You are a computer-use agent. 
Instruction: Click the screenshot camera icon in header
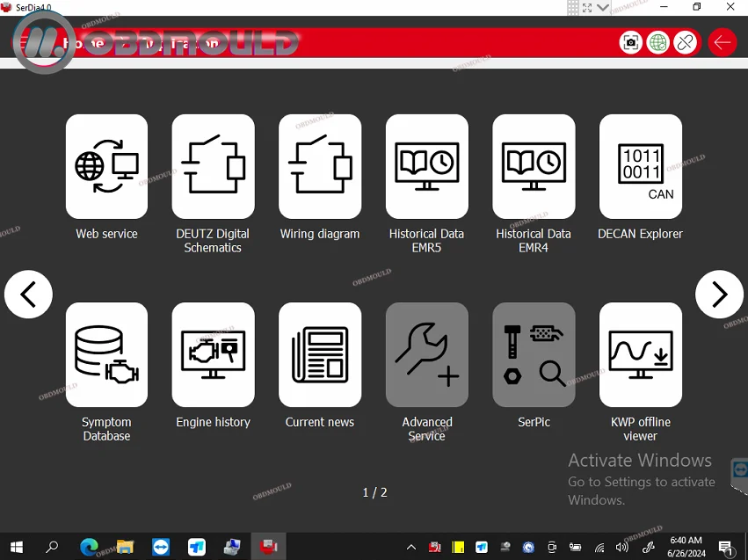click(x=630, y=42)
